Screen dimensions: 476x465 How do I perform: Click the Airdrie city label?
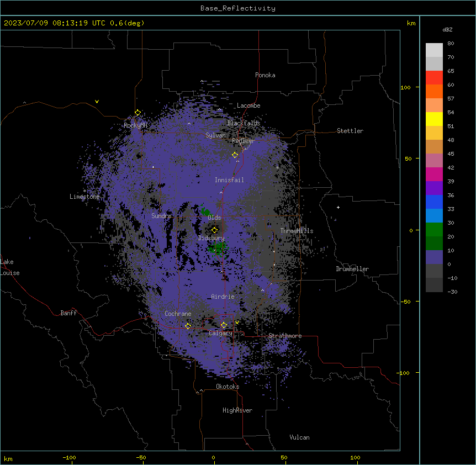pos(223,297)
